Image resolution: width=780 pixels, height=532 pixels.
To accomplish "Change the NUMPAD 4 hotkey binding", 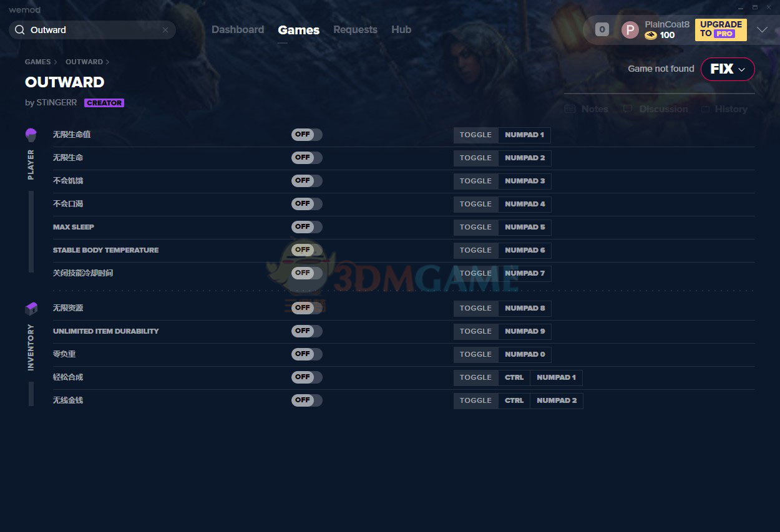I will (525, 204).
